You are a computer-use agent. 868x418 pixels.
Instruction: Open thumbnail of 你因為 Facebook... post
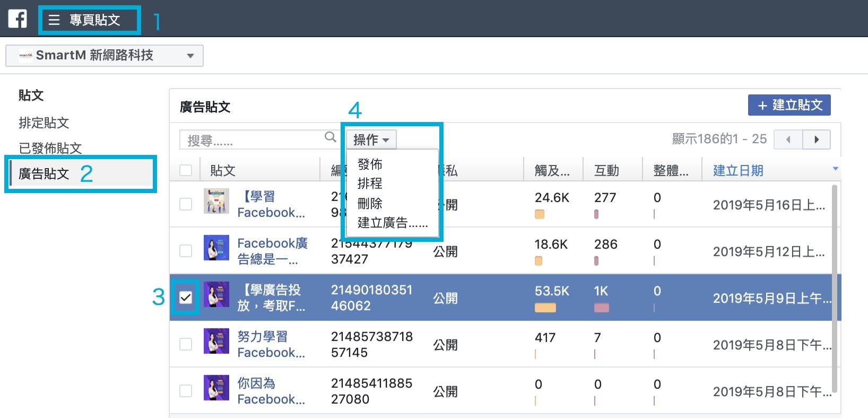pos(216,388)
